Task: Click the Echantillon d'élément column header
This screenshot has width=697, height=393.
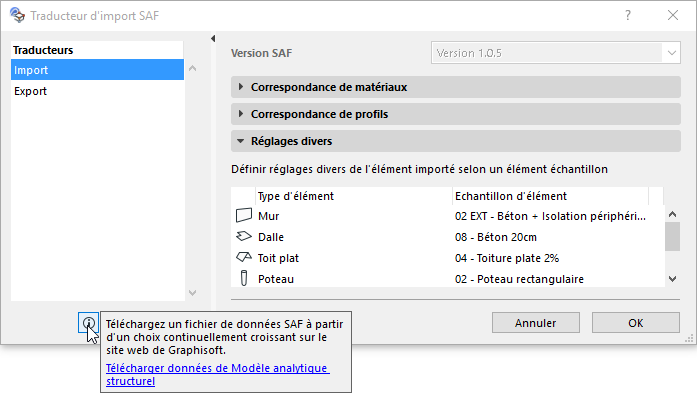Action: pyautogui.click(x=551, y=196)
